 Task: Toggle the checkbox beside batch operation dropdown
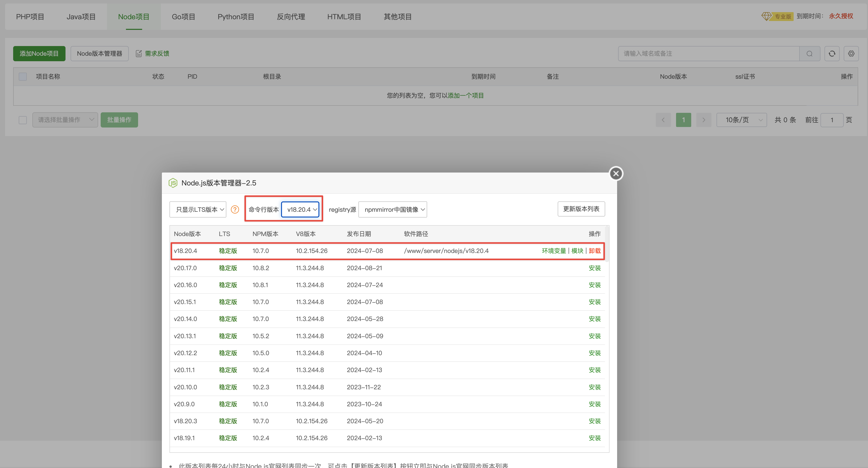23,120
